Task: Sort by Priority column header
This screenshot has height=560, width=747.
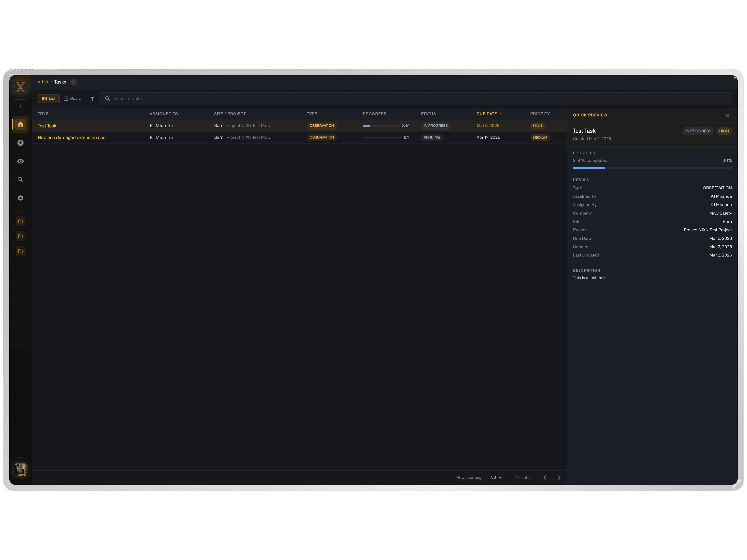Action: (540, 114)
